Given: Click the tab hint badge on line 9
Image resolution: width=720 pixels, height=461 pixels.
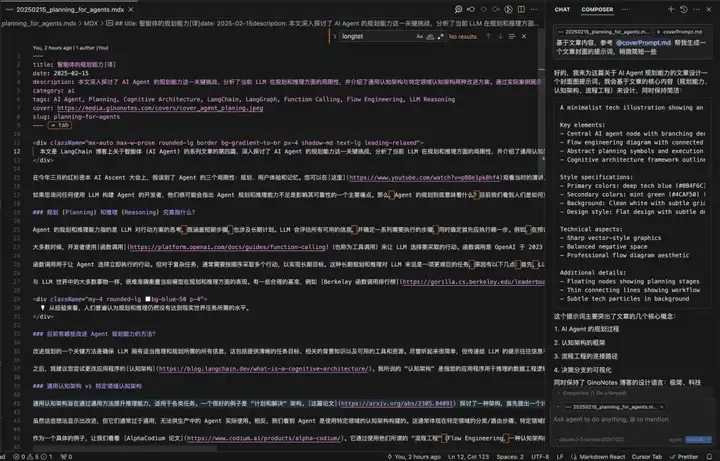Looking at the screenshot, I should click(60, 125).
